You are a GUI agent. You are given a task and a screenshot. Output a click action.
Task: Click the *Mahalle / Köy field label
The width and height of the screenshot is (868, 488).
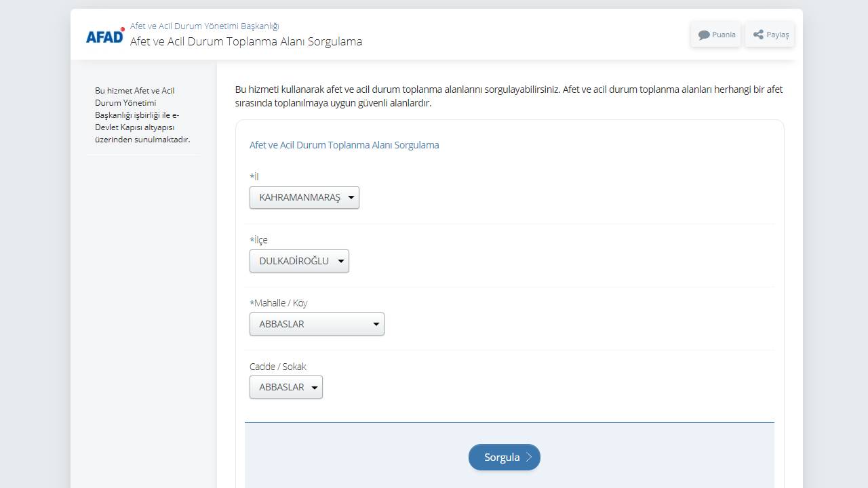pyautogui.click(x=278, y=303)
